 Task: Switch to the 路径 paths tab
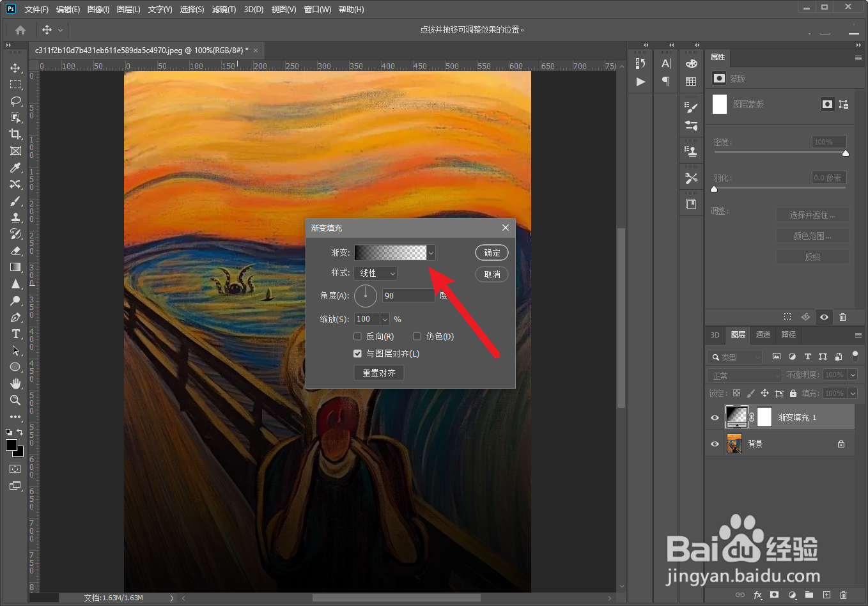789,334
